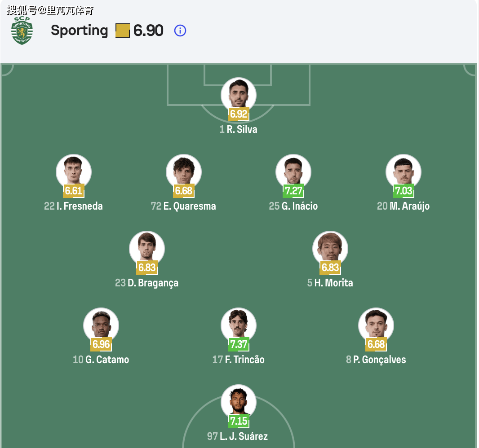Click the 7.37 rating badge
The height and width of the screenshot is (448, 479).
[x=238, y=344]
